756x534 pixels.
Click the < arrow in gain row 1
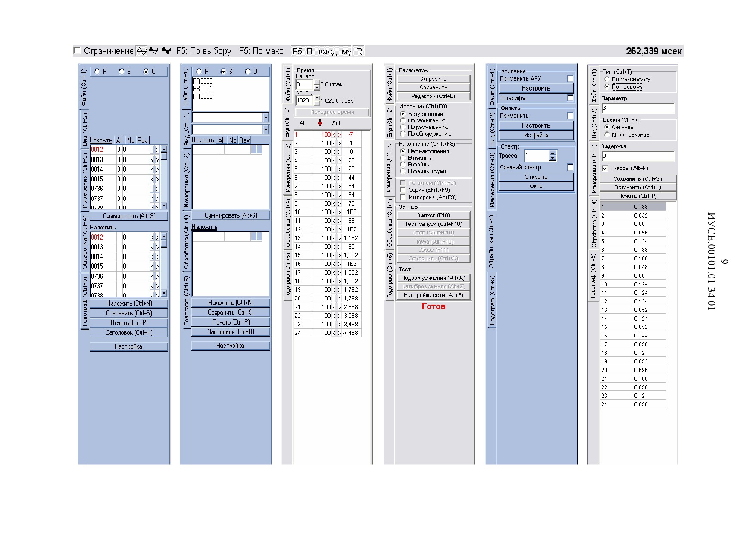click(334, 134)
